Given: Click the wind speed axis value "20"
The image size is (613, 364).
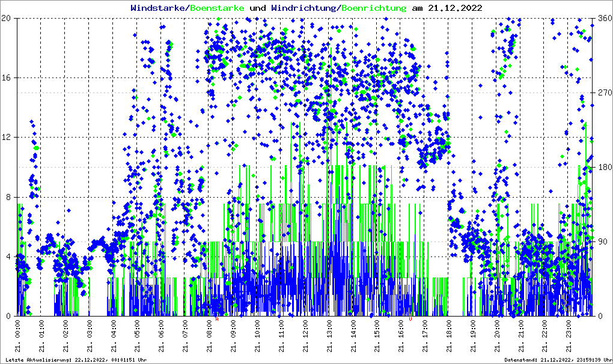Looking at the screenshot, I should pyautogui.click(x=6, y=18).
